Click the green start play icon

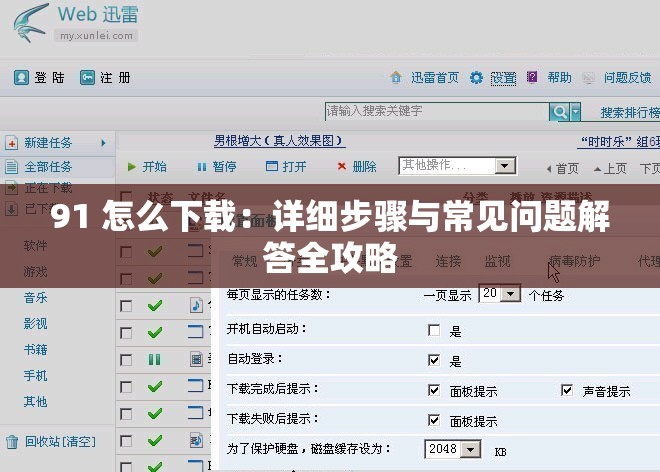tap(132, 167)
